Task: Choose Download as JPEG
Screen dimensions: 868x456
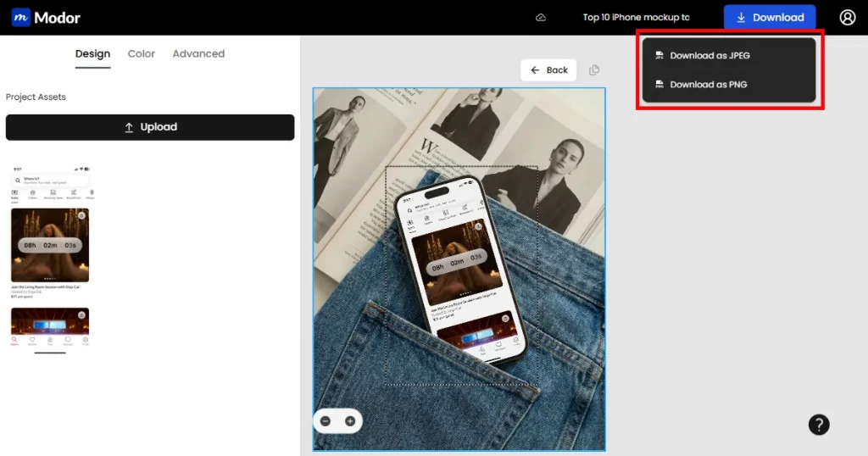Action: [709, 56]
